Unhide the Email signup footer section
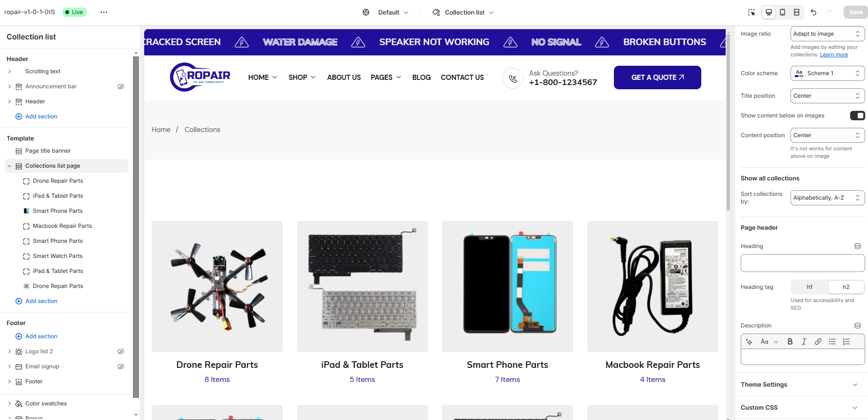Screen dimensions: 868x420 tap(121, 366)
